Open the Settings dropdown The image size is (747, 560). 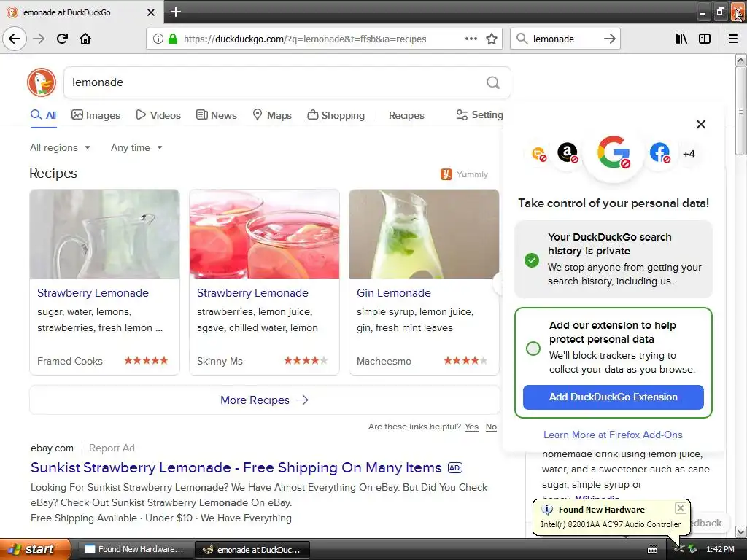479,114
